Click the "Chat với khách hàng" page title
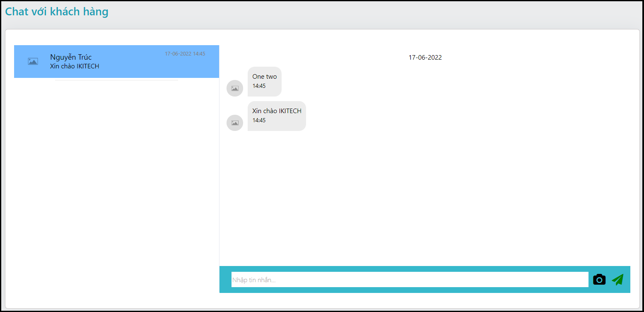 pyautogui.click(x=57, y=12)
